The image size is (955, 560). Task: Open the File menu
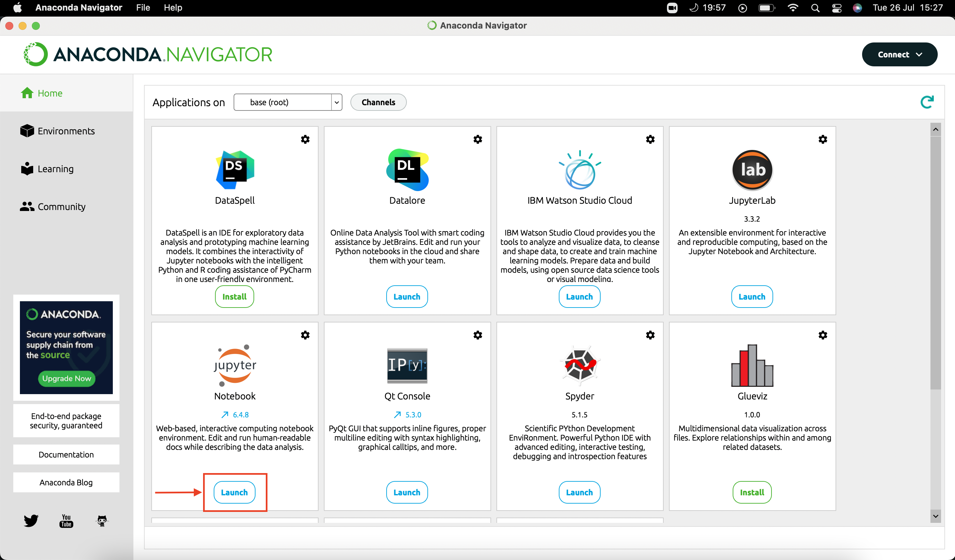coord(143,8)
